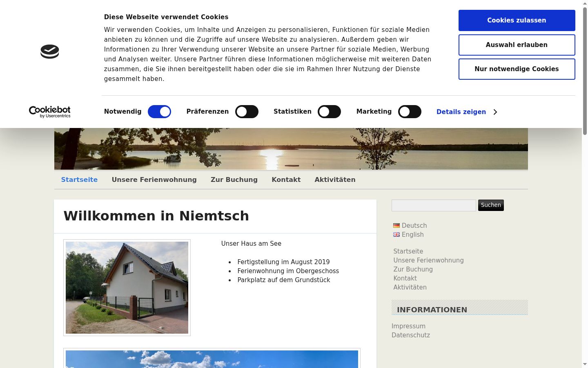Click the text Fertigstellung im August 2019

[x=283, y=262]
